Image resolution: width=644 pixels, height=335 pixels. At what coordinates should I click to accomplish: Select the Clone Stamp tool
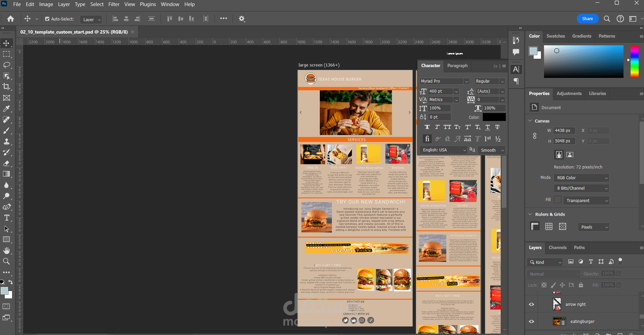coord(6,141)
